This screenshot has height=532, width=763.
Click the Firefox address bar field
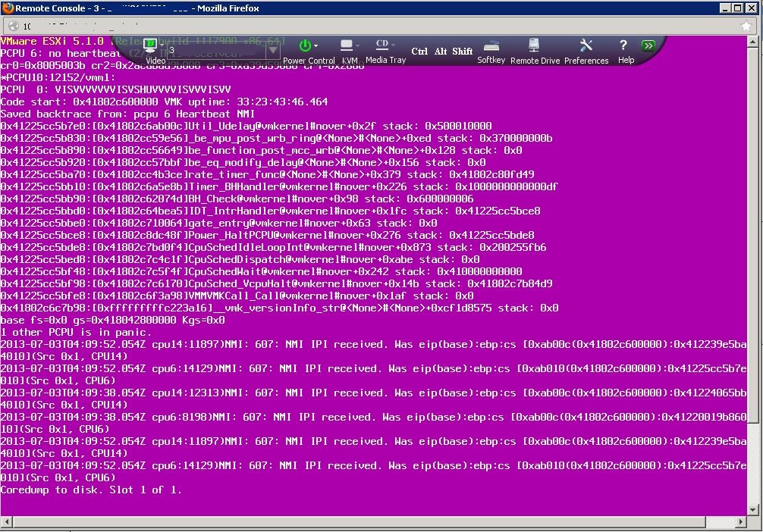[378, 26]
